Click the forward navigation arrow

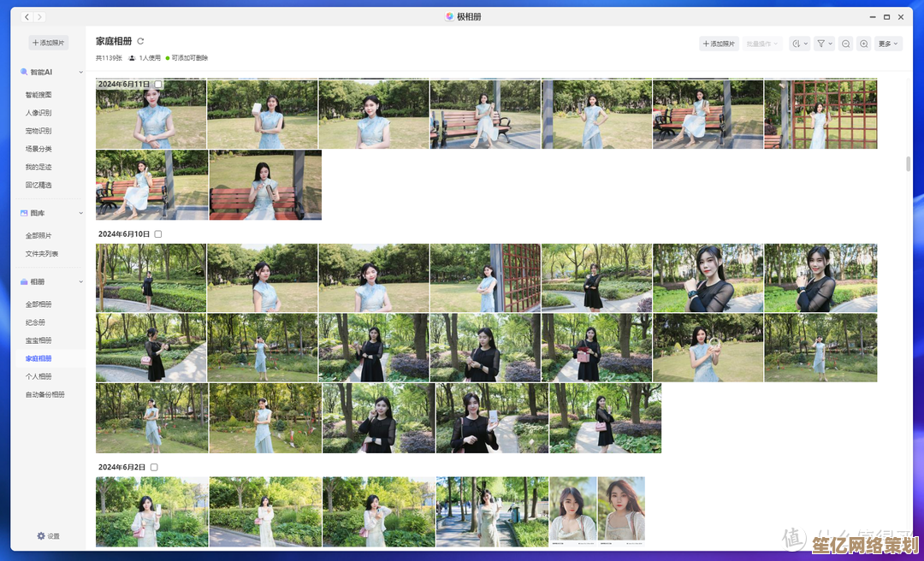click(40, 16)
